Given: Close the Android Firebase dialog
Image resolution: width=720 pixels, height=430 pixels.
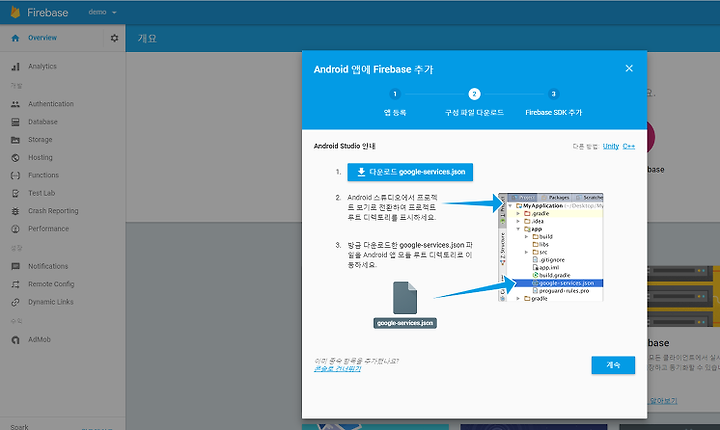Looking at the screenshot, I should 629,68.
